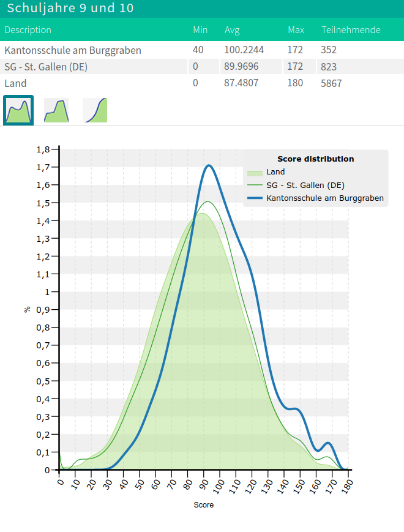
Task: Click the Max column header
Action: (296, 30)
